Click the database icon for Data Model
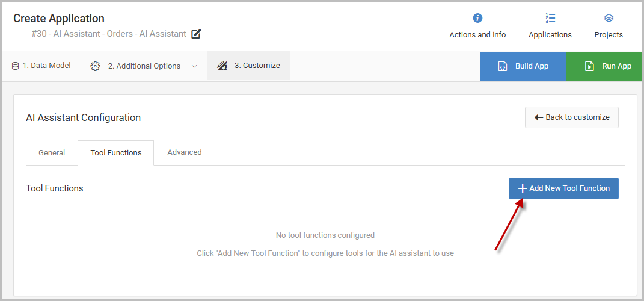This screenshot has height=301, width=644. click(x=15, y=66)
